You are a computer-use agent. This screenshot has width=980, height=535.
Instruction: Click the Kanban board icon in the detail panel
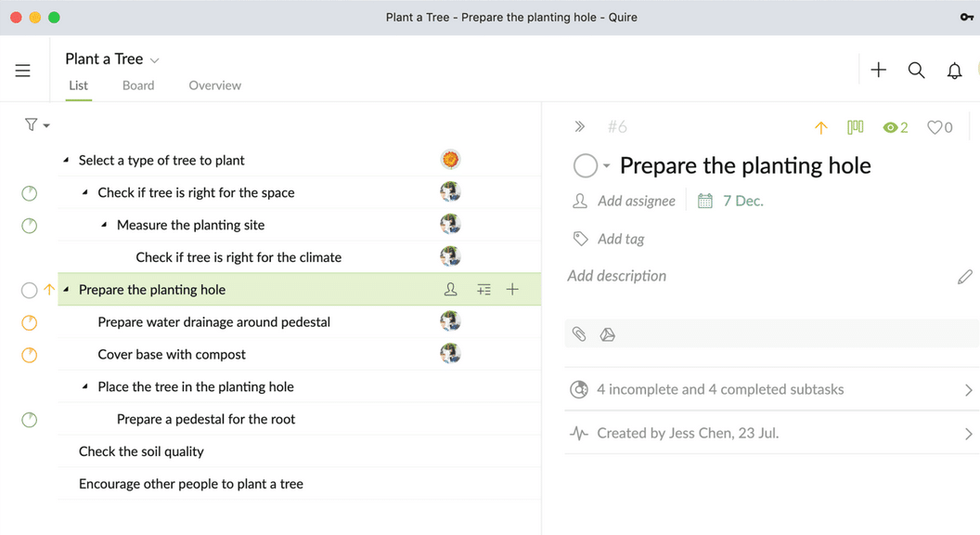pos(855,127)
